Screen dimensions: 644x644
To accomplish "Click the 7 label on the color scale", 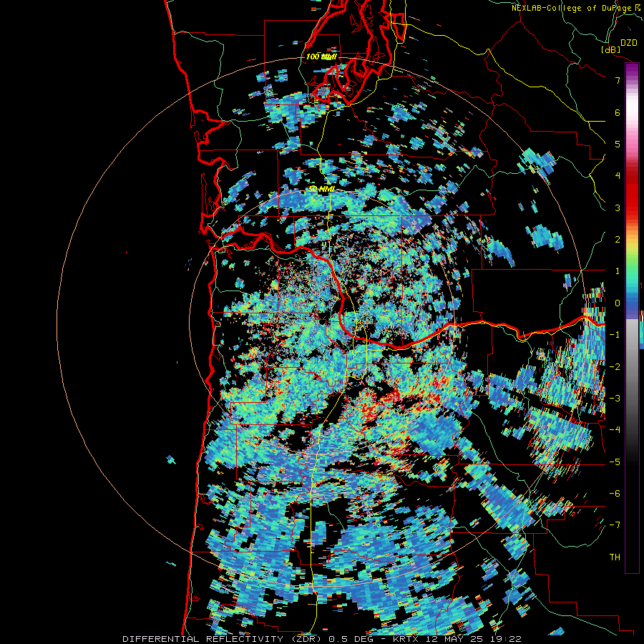I will pyautogui.click(x=618, y=80).
